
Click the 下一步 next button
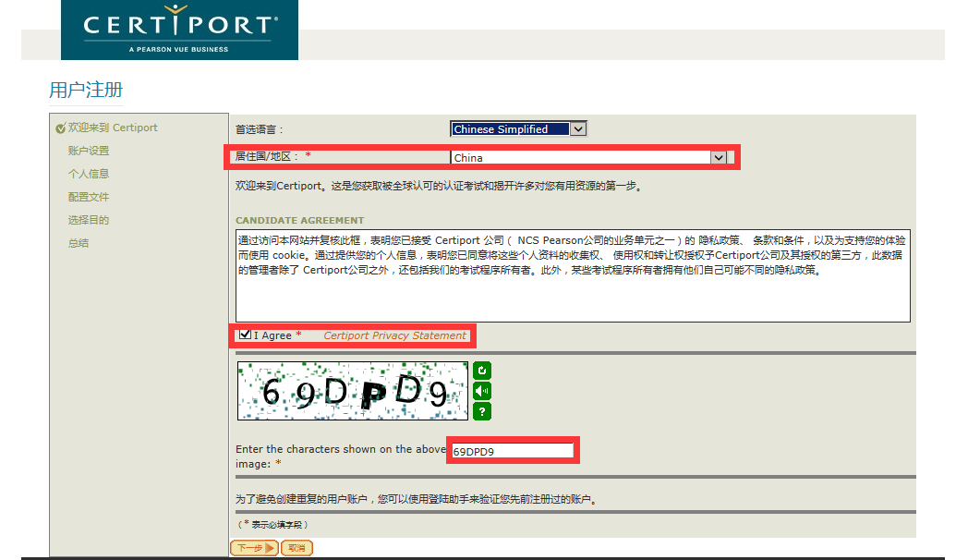[x=254, y=548]
